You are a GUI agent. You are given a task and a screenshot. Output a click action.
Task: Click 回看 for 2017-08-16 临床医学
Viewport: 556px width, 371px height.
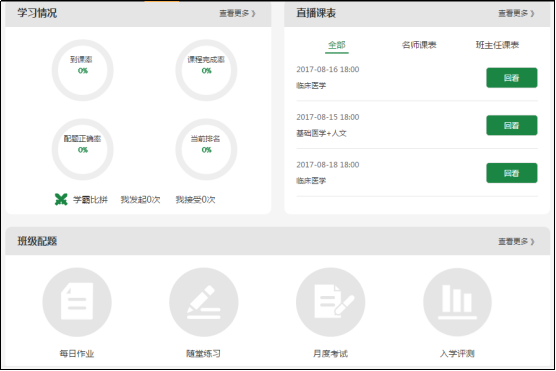click(x=512, y=78)
